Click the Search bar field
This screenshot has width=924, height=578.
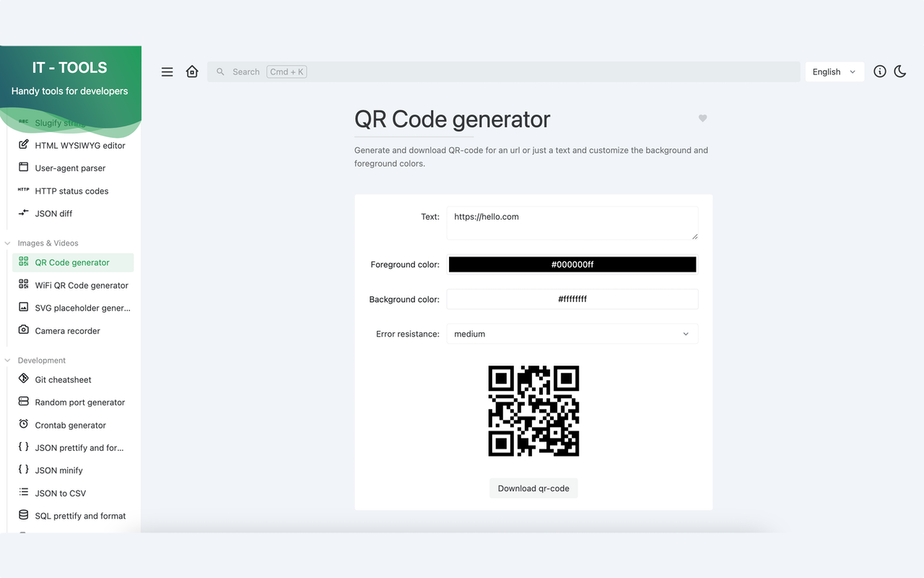pos(504,72)
